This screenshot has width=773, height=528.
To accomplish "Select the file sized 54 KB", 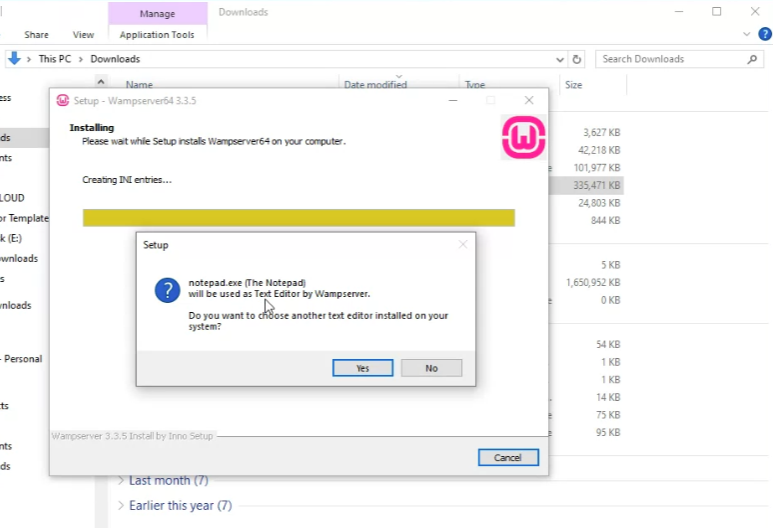I will click(x=608, y=345).
